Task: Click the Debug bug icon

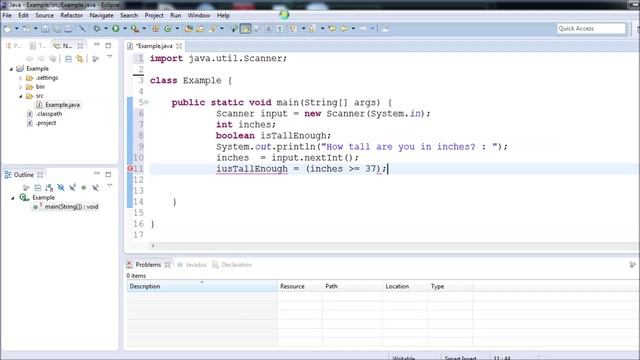Action: (97, 29)
